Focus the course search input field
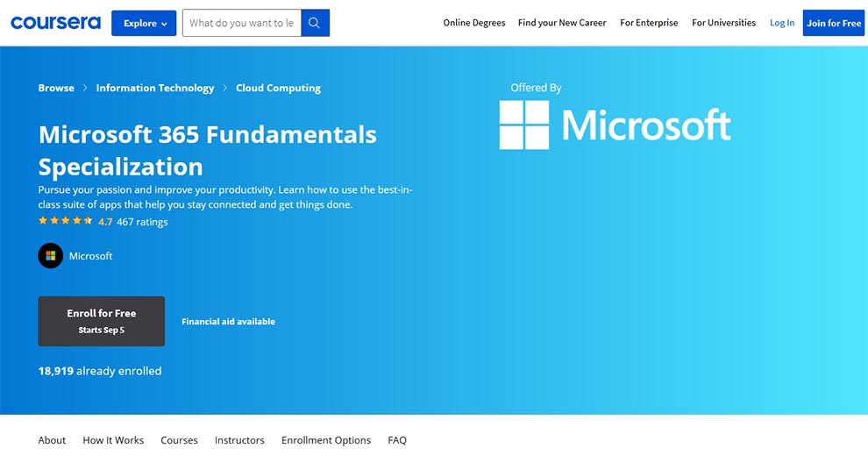868x463 pixels. coord(242,23)
